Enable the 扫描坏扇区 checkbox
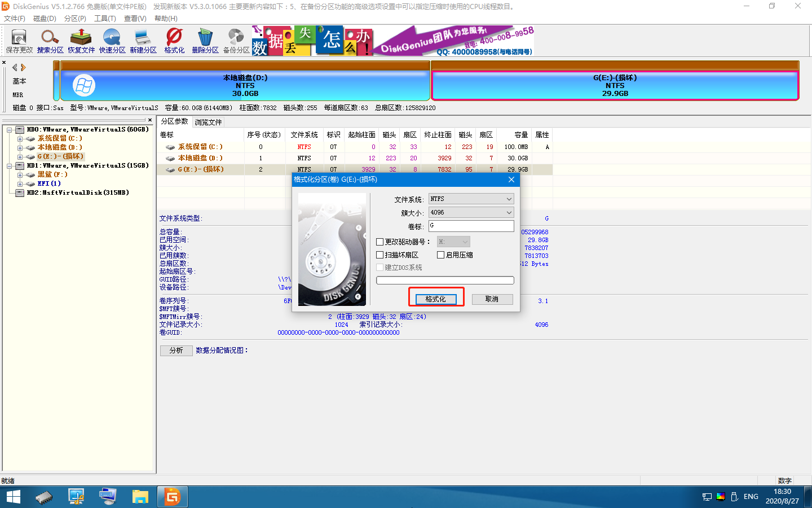This screenshot has width=812, height=508. 380,255
